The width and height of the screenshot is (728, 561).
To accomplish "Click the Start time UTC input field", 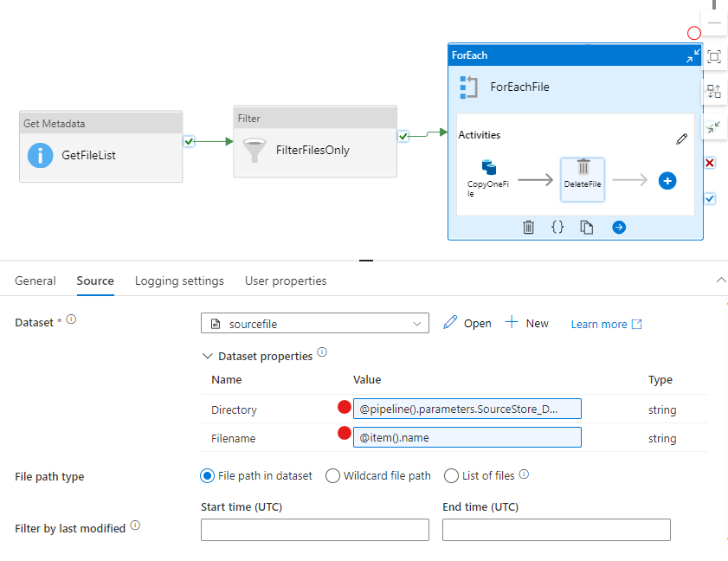I will 314,529.
